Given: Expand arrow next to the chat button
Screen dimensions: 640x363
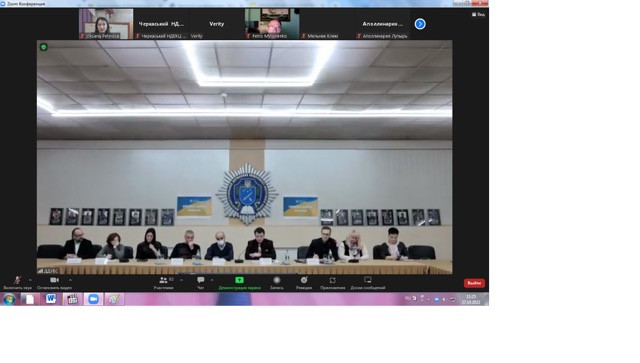Looking at the screenshot, I should click(212, 280).
